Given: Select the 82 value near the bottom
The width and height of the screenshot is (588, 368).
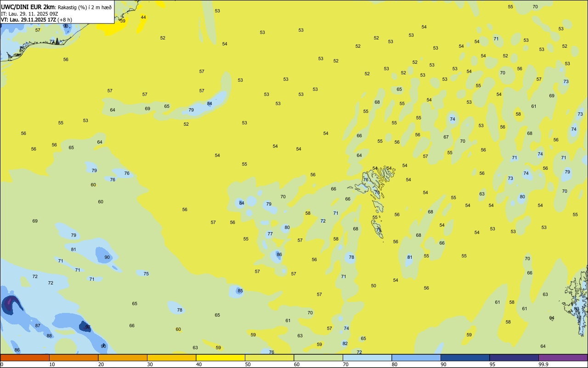Looking at the screenshot, I should coord(345,344).
